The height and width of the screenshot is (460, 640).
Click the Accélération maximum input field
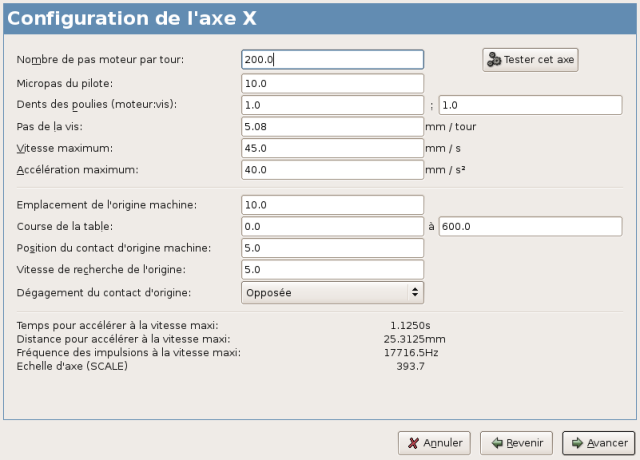click(x=332, y=170)
